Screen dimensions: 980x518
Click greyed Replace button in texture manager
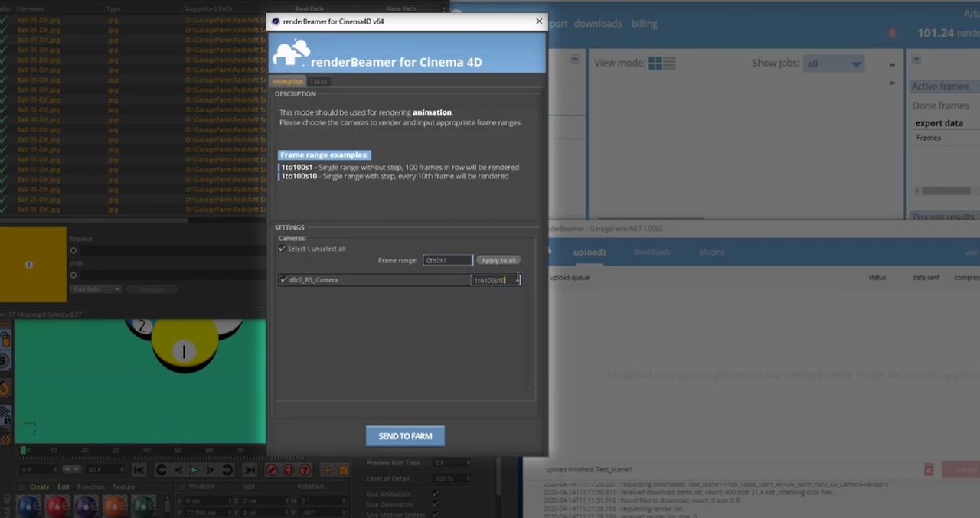(x=152, y=289)
